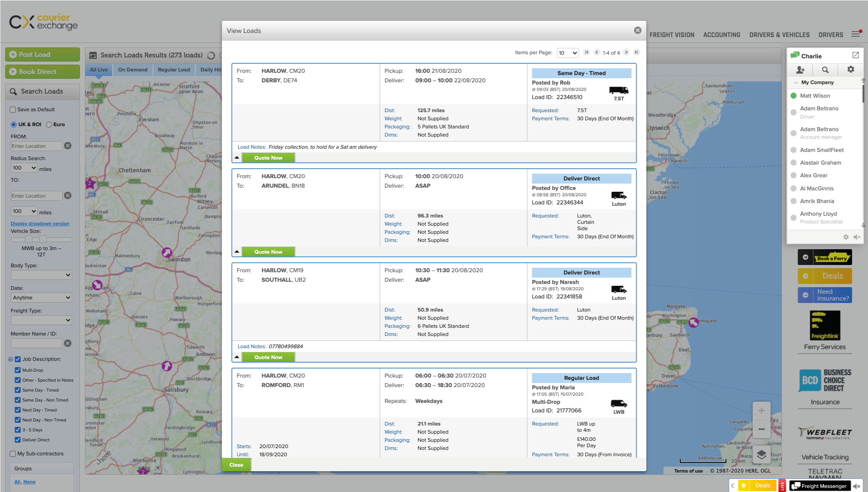Open the Accounting menu

point(722,35)
